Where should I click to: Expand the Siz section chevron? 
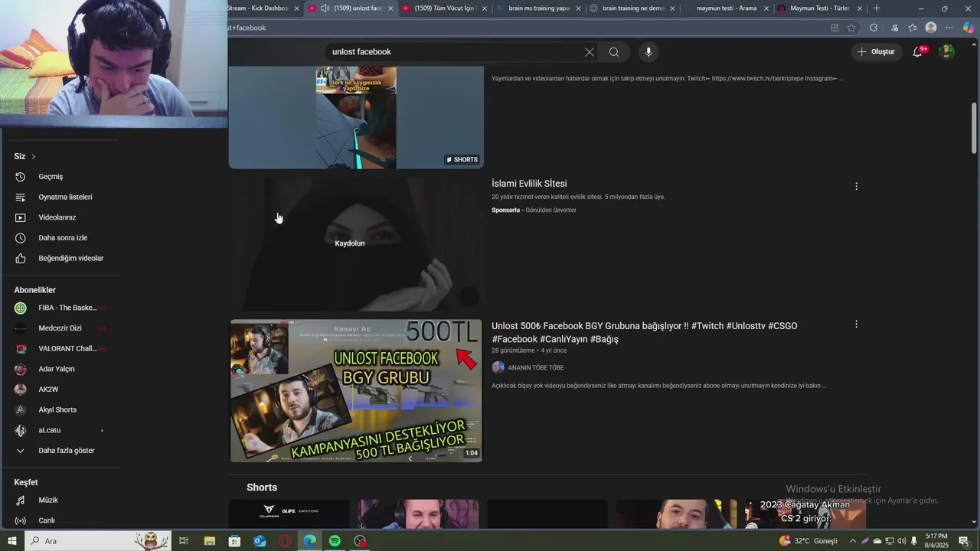(x=33, y=156)
